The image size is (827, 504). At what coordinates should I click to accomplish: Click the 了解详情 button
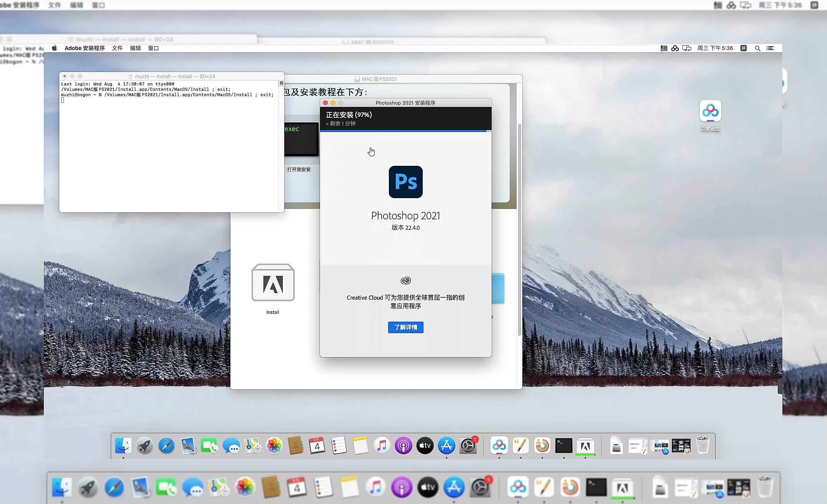[406, 327]
